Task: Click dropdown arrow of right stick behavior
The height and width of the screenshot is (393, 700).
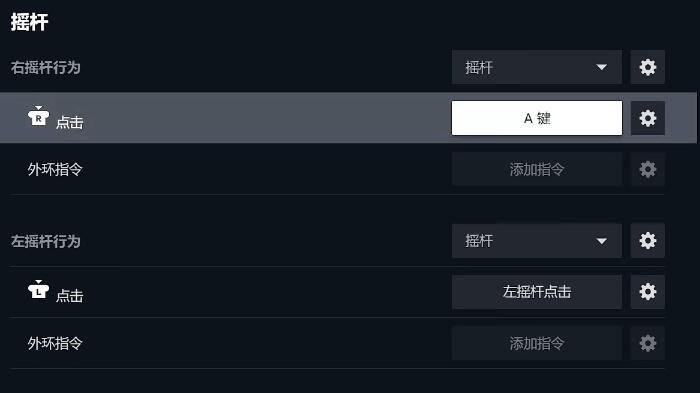Action: click(601, 67)
